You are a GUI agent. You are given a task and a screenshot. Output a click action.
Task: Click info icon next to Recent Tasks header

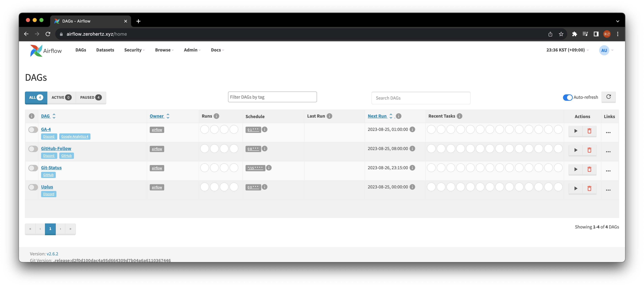[459, 116]
